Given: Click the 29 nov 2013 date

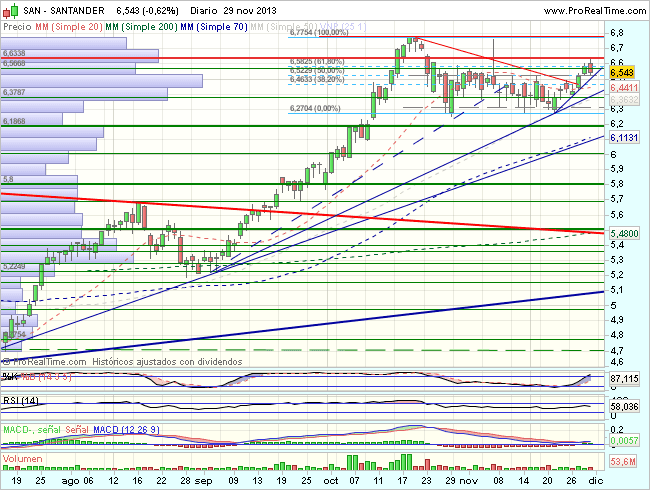Looking at the screenshot, I should click(x=250, y=10).
